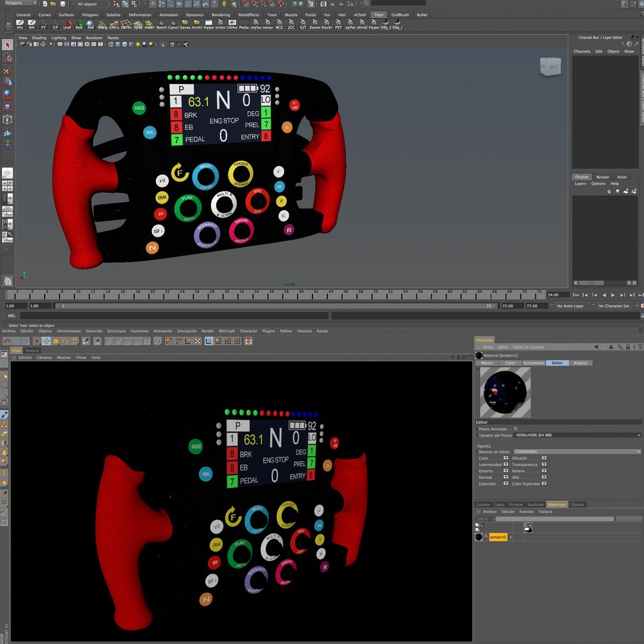Select the Cinema 4D rotate tool icon
Image resolution: width=644 pixels, height=644 pixels.
coord(65,341)
